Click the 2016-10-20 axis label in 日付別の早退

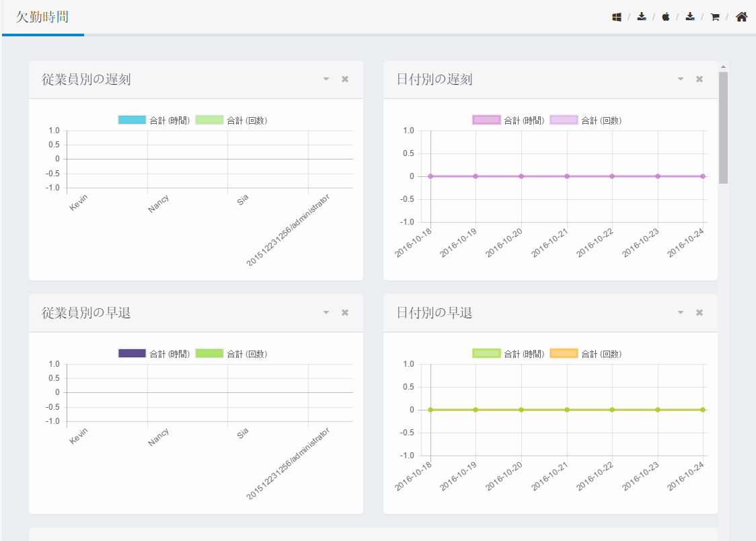coord(504,476)
